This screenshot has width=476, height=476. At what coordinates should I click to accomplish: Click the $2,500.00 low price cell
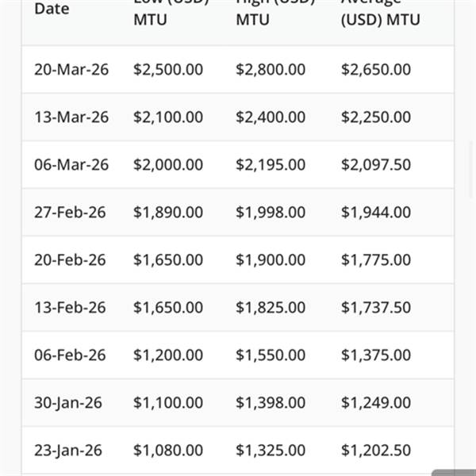point(168,70)
